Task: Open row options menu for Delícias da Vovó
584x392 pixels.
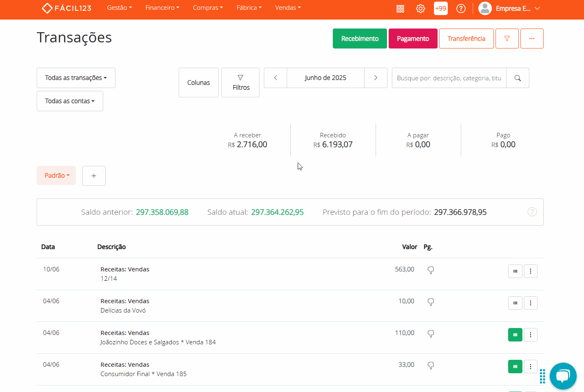Action: click(531, 303)
